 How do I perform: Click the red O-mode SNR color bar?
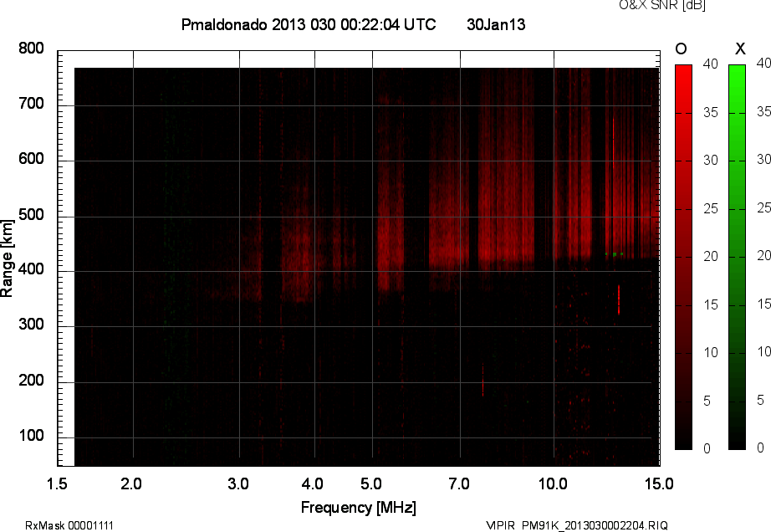(683, 257)
